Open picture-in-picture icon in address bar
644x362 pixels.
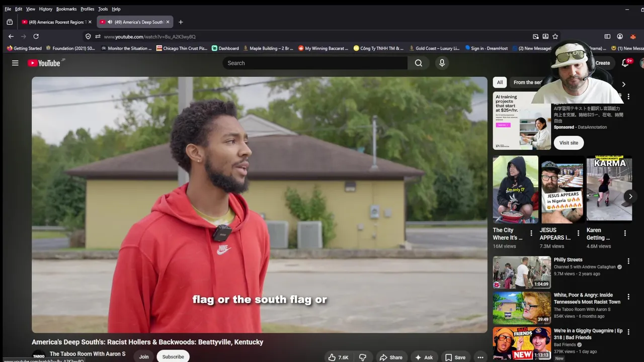pyautogui.click(x=536, y=36)
